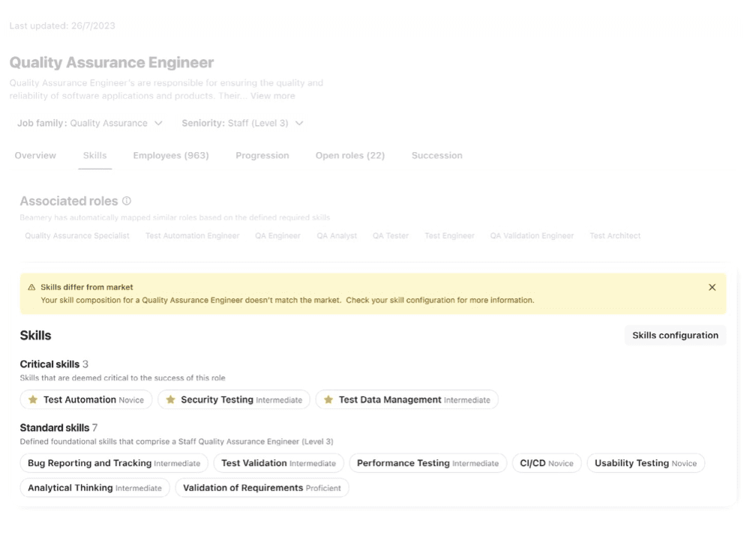Click the Validation of Requirements chip
Image resolution: width=756 pixels, height=556 pixels.
click(262, 488)
